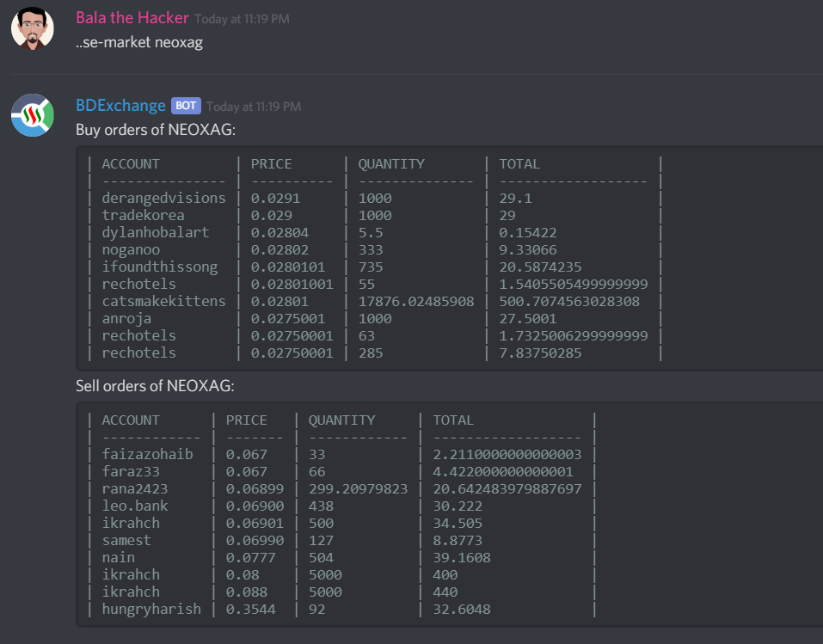Click the Sell orders of NEOXAG heading
Image resolution: width=823 pixels, height=644 pixels.
[x=155, y=386]
